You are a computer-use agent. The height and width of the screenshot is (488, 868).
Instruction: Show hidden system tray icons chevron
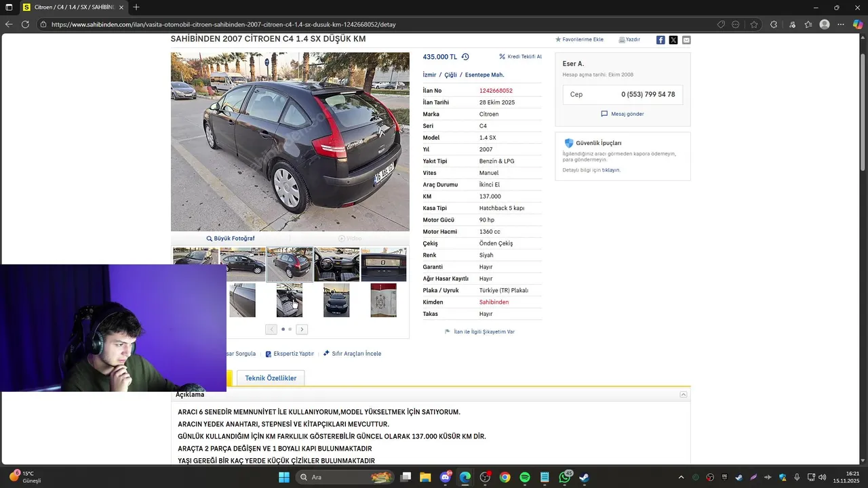pyautogui.click(x=682, y=477)
